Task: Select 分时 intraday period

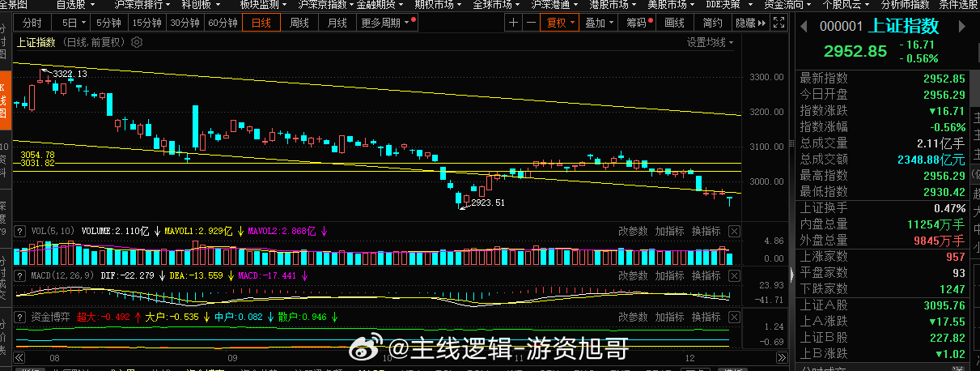Action: tap(32, 23)
